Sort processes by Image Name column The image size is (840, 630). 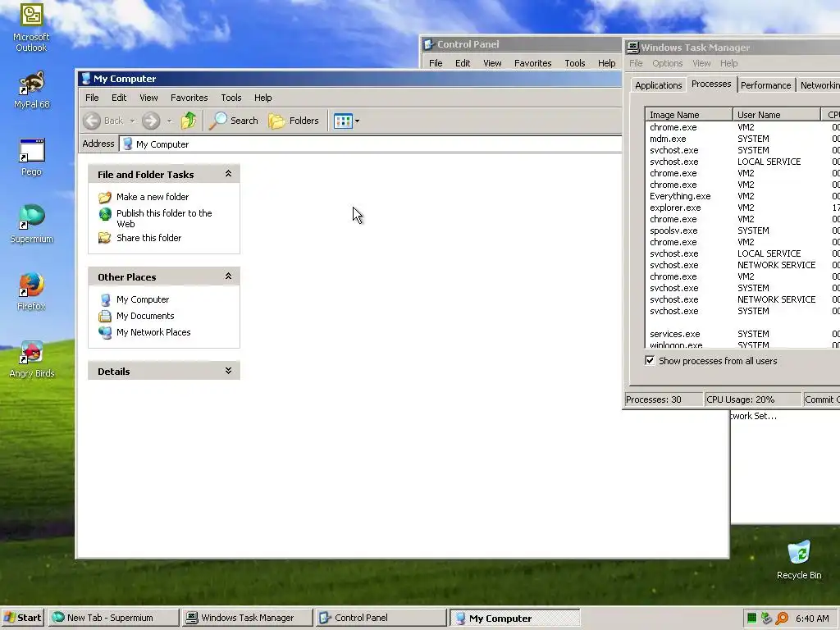click(x=689, y=115)
